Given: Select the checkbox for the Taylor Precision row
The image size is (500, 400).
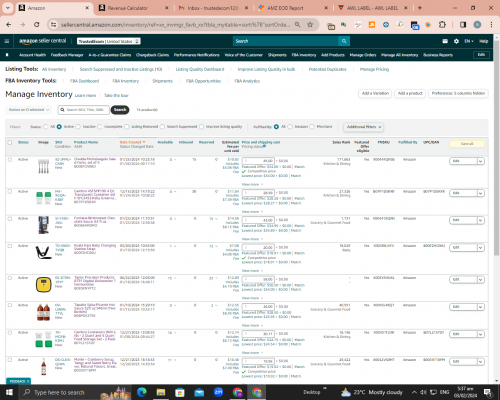Looking at the screenshot, I should coord(10,278).
